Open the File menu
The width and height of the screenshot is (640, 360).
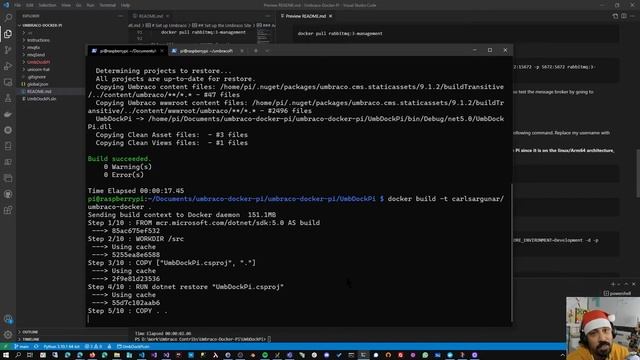click(17, 5)
